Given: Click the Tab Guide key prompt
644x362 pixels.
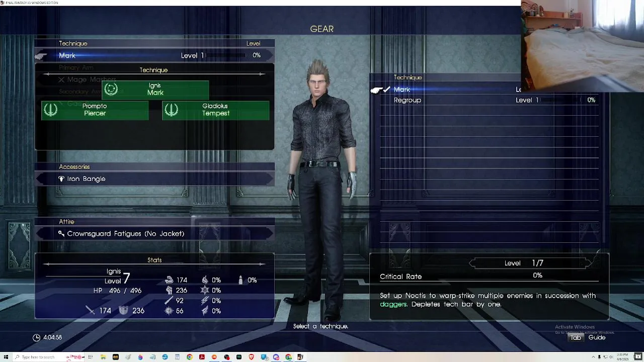Looking at the screenshot, I should (576, 337).
